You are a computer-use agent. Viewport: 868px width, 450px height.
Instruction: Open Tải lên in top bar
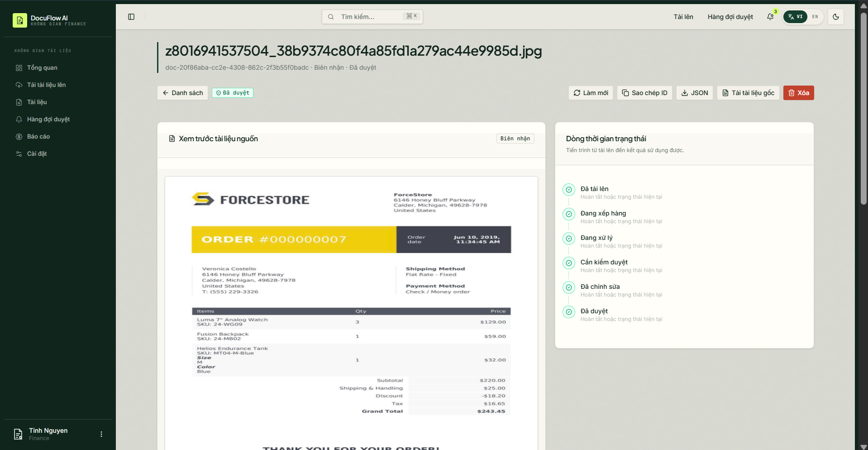click(x=683, y=17)
